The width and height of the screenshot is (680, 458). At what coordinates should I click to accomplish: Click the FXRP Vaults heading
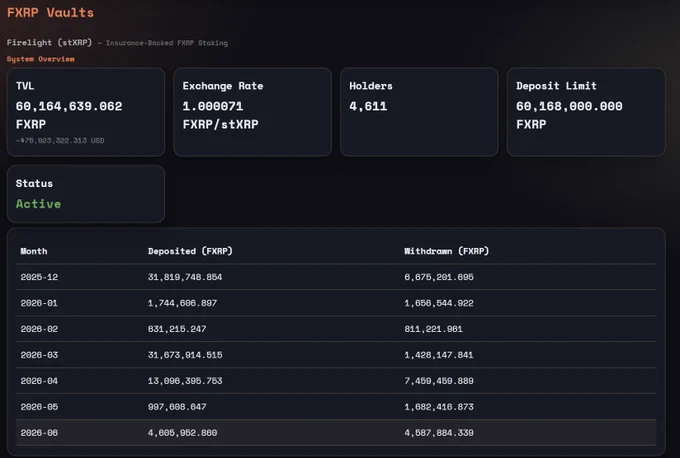click(x=50, y=13)
